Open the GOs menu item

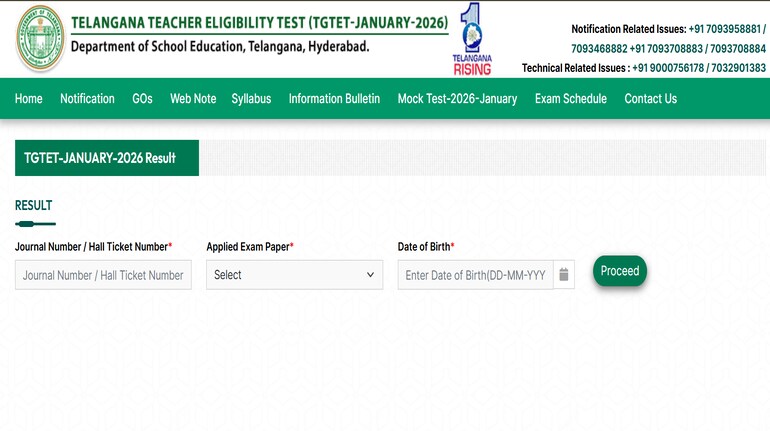click(x=142, y=99)
